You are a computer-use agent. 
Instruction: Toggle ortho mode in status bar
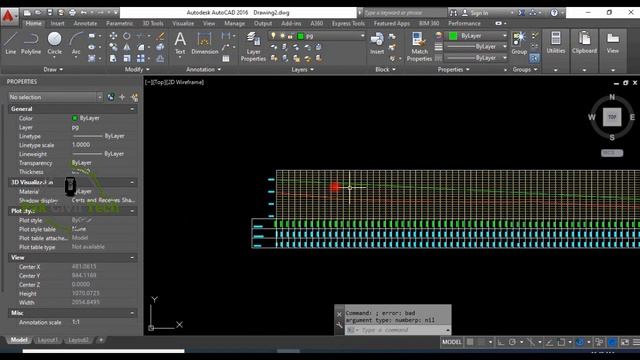coord(500,342)
